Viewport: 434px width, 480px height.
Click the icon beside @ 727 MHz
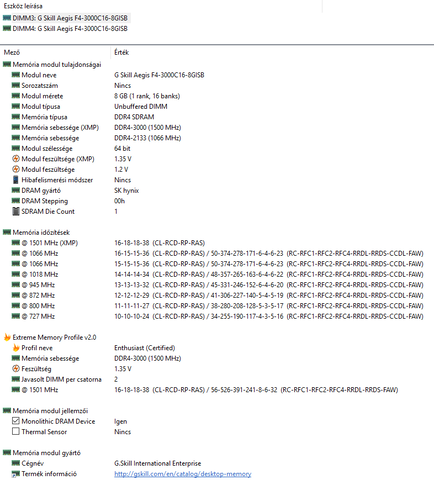pyautogui.click(x=16, y=316)
